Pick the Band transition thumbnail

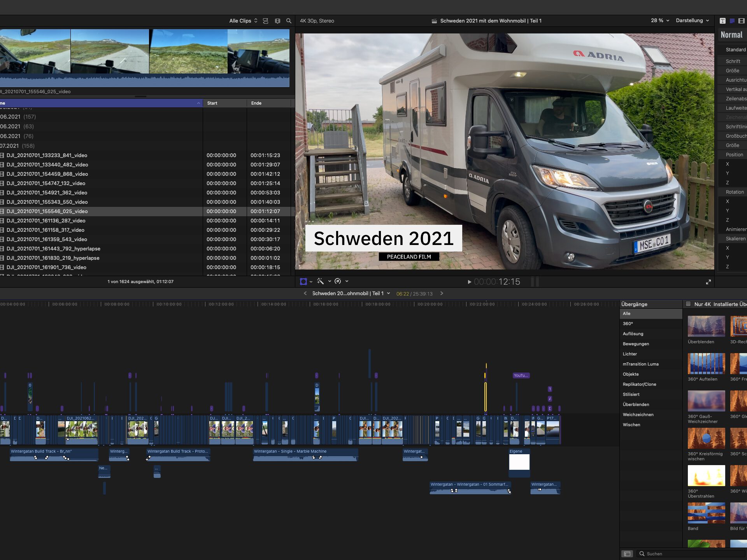[x=706, y=513]
